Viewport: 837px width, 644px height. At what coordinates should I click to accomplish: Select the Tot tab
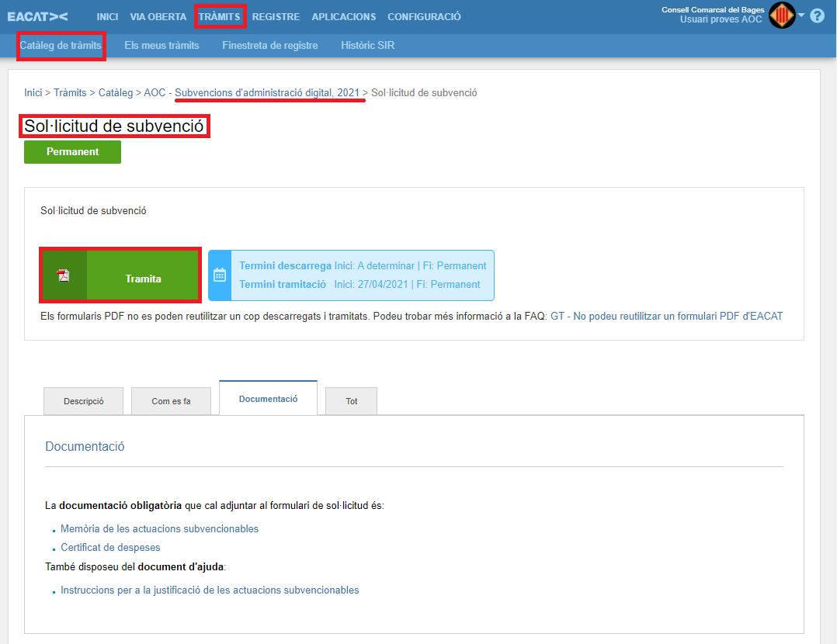pos(352,401)
